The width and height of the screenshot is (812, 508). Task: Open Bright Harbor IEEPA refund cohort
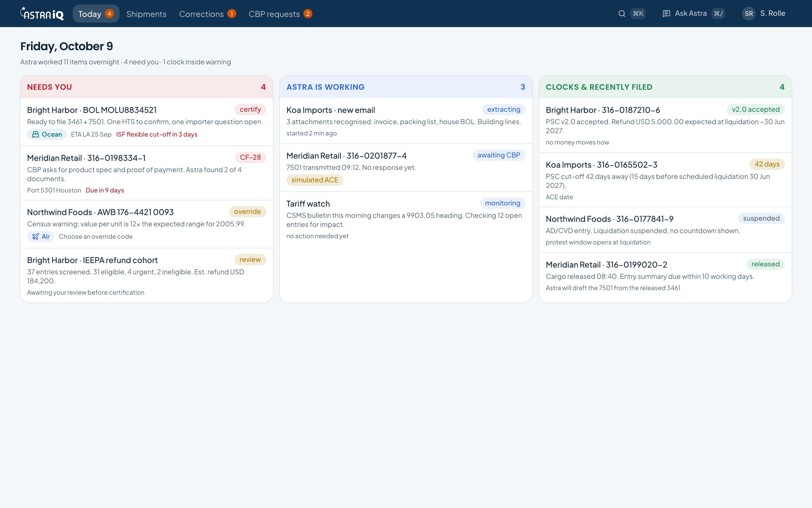click(x=147, y=275)
